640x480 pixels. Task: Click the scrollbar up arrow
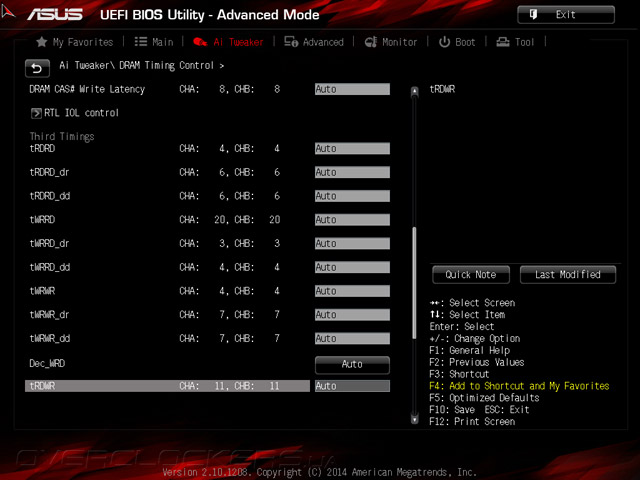click(415, 91)
